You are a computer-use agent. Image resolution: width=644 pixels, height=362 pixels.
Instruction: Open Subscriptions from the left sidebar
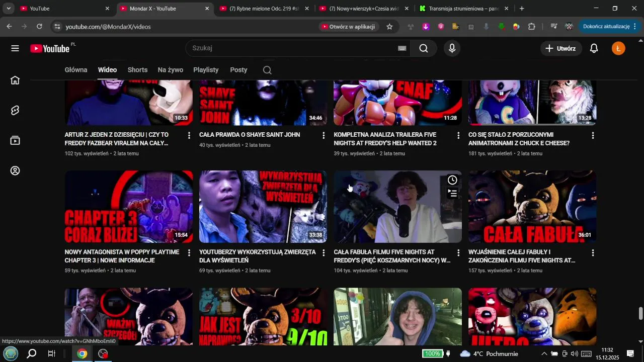click(x=15, y=140)
